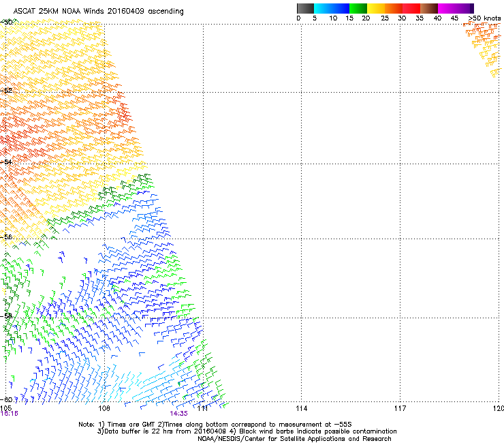Click the gray 0-5 knots segment of the color legend
Viewport: 504px width, 443px height.
point(305,8)
